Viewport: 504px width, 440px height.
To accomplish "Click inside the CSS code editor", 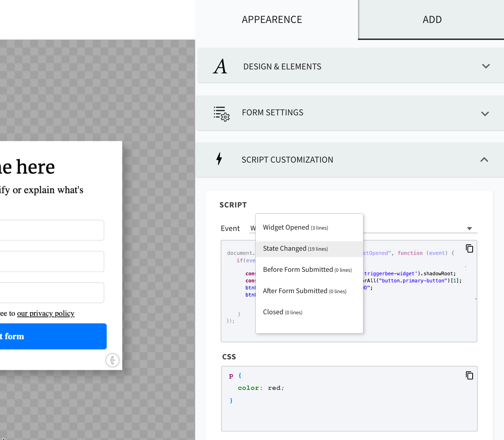I will 349,399.
